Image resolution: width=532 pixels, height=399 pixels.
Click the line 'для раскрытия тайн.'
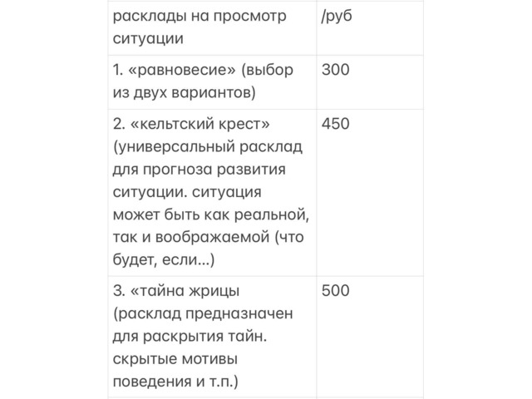tap(190, 336)
